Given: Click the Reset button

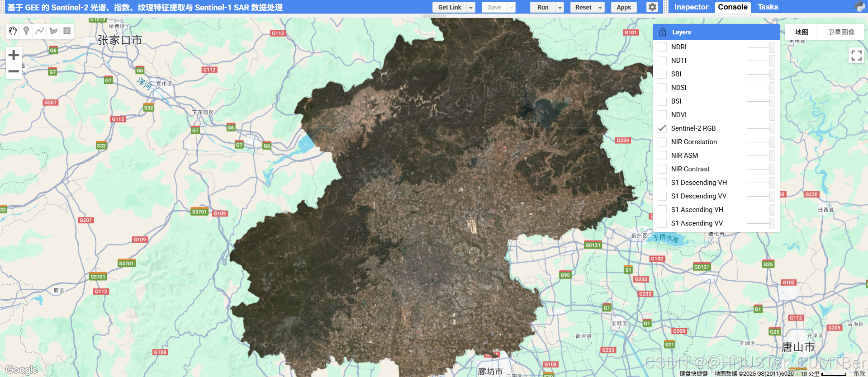Looking at the screenshot, I should [x=583, y=7].
